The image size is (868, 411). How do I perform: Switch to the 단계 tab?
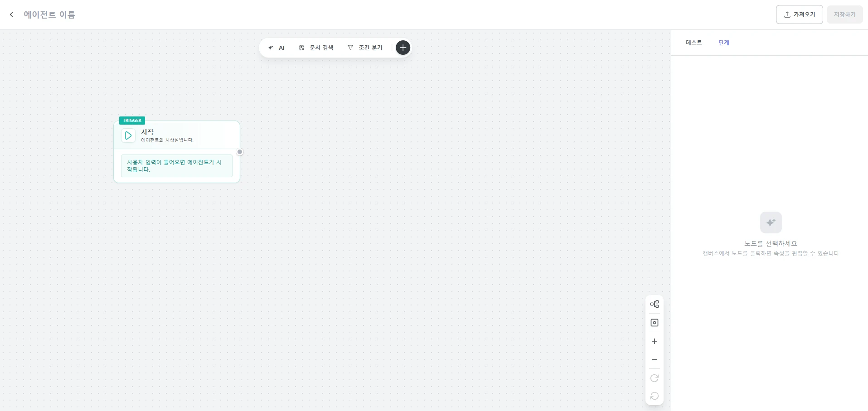point(724,43)
